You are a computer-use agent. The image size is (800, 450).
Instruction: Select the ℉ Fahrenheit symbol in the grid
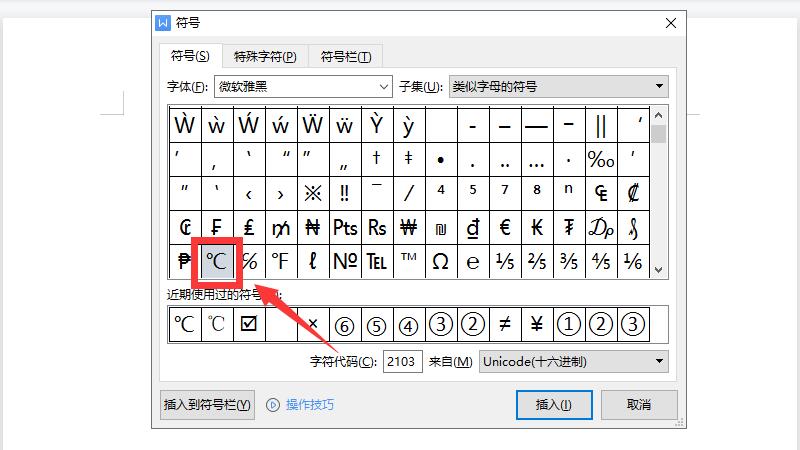[280, 261]
